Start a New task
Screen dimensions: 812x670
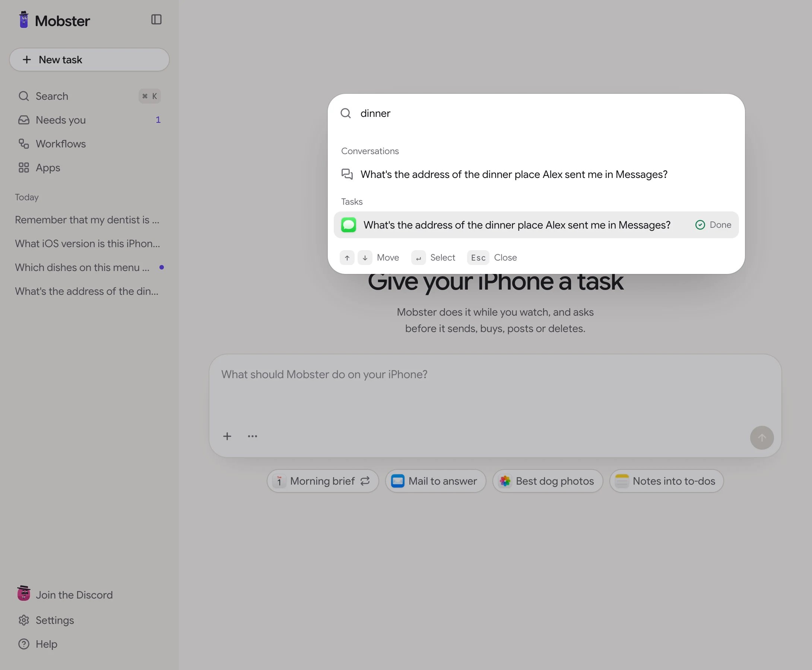pyautogui.click(x=89, y=60)
